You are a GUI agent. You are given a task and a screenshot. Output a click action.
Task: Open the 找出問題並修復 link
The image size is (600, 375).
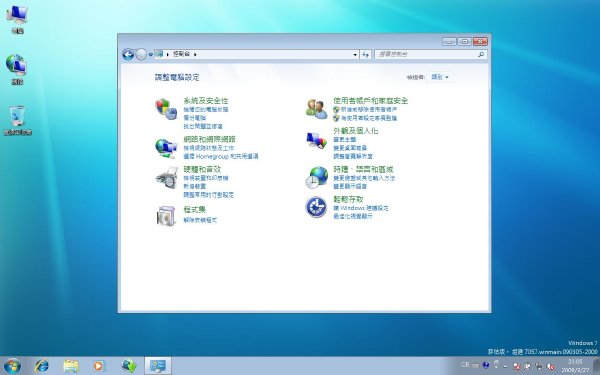point(203,126)
